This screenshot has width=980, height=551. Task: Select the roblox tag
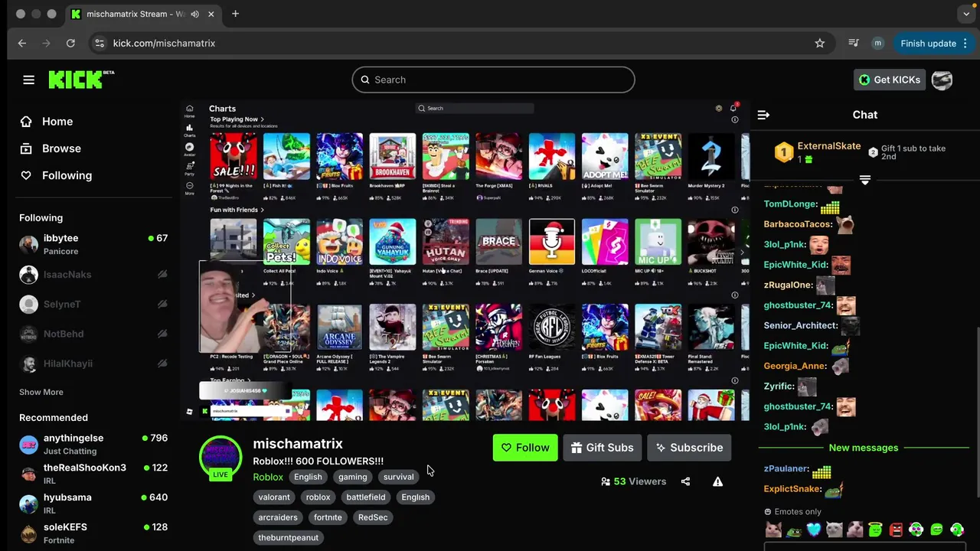pyautogui.click(x=318, y=497)
